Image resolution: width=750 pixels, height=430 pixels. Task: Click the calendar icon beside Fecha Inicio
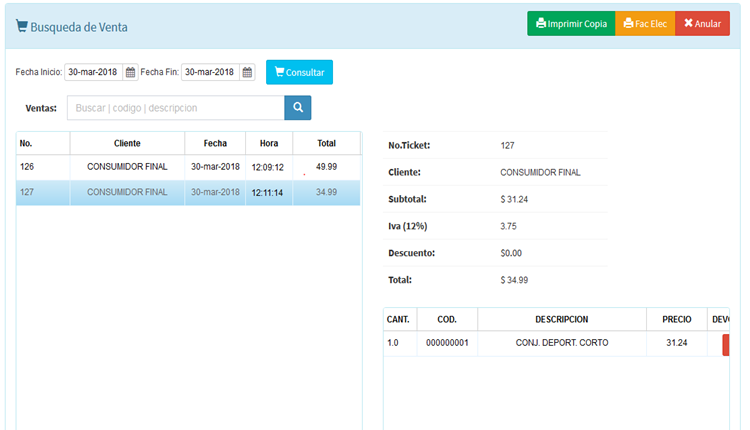click(x=130, y=72)
